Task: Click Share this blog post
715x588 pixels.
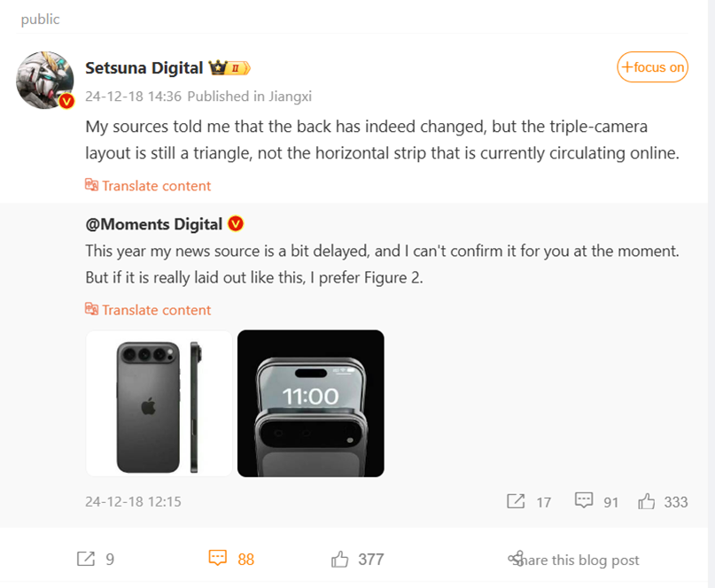Action: pos(573,560)
